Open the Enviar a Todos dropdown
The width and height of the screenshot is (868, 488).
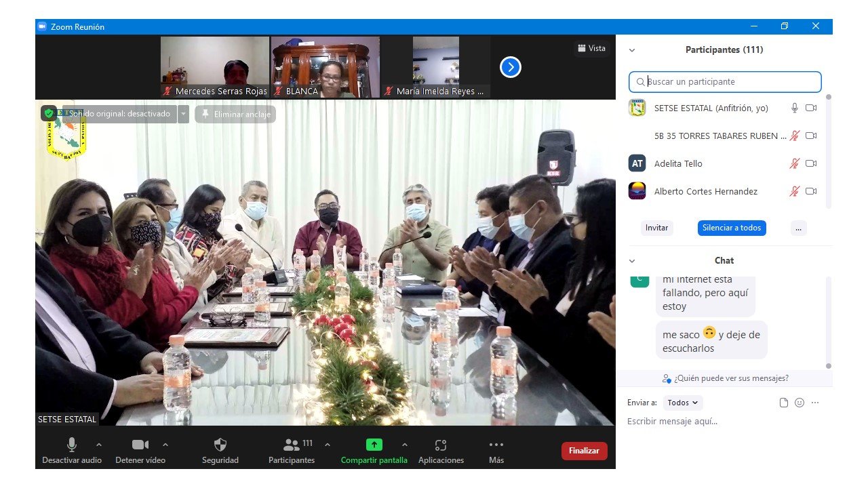(x=682, y=403)
